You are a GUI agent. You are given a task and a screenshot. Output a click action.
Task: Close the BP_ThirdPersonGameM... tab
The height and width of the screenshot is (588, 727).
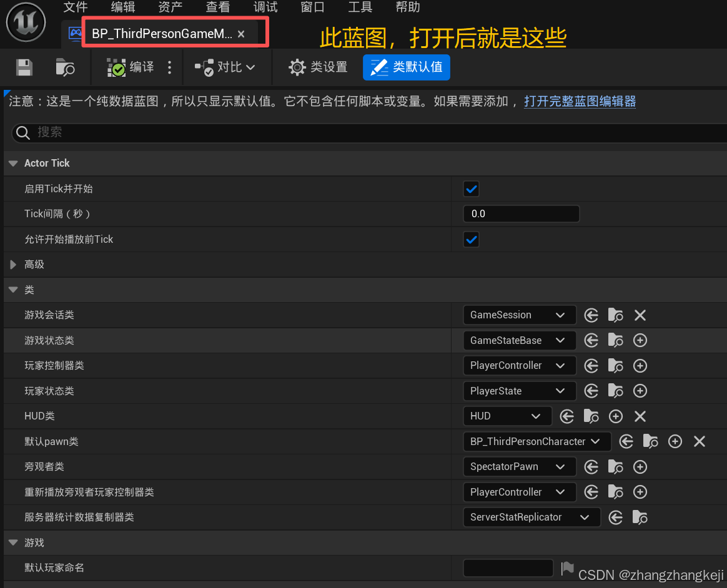241,34
